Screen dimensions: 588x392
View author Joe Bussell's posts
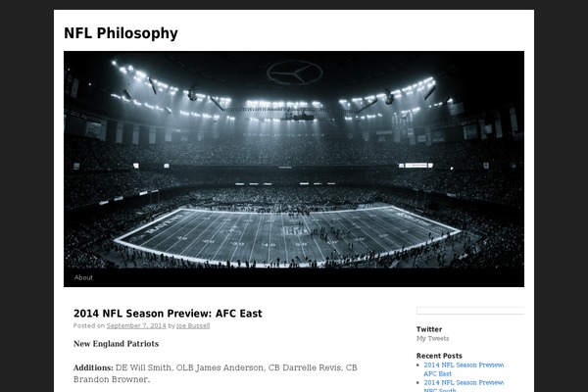coord(193,325)
